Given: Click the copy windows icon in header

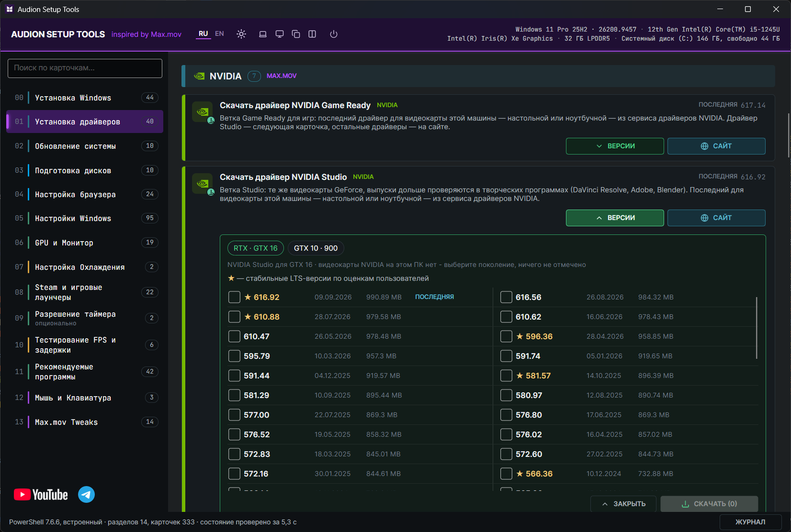Looking at the screenshot, I should [x=296, y=34].
